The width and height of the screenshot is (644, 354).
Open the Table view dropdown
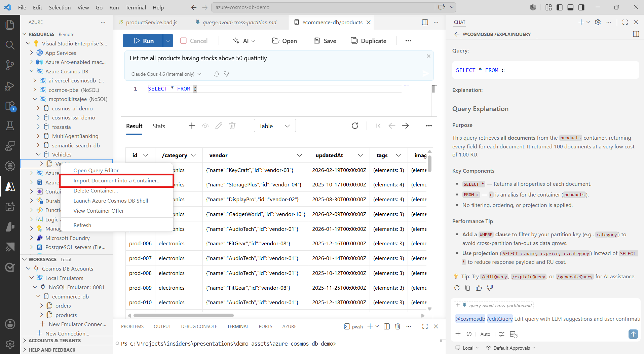click(275, 126)
